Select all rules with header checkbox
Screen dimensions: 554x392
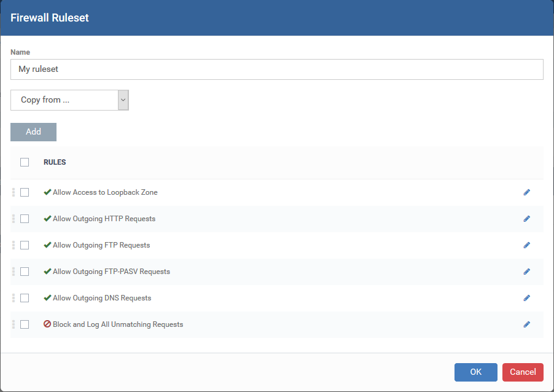(x=25, y=162)
